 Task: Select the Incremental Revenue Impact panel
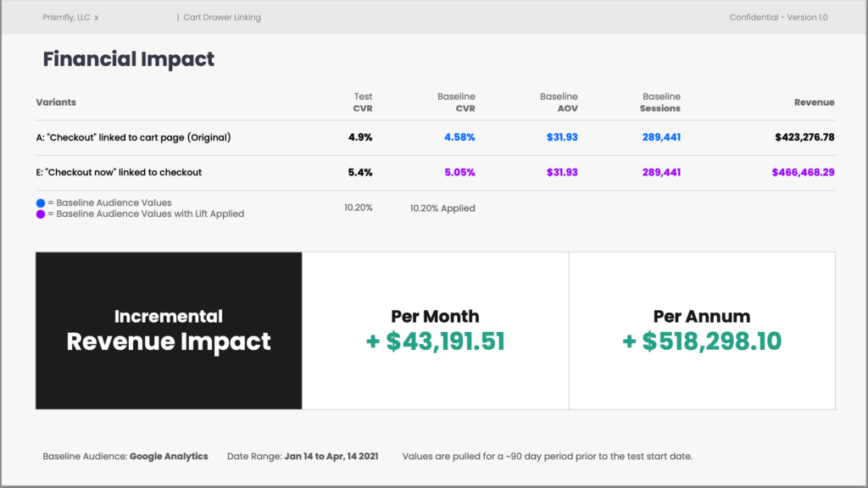pos(168,330)
